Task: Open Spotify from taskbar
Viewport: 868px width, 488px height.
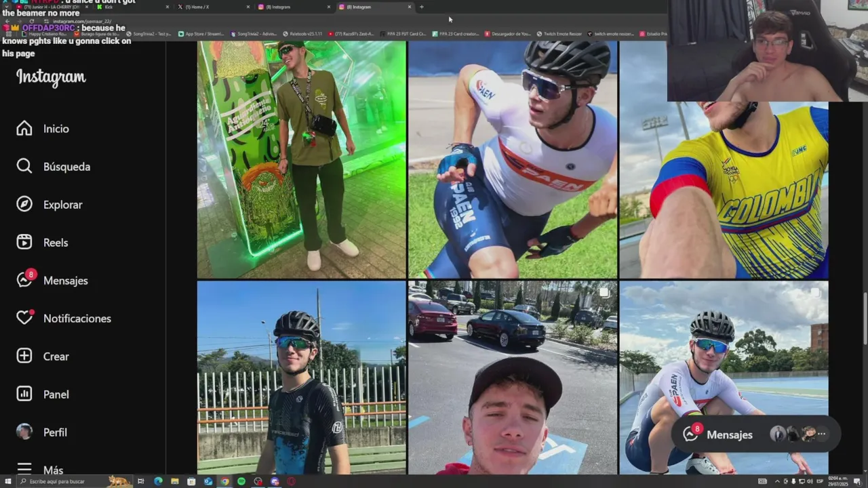Action: point(241,481)
